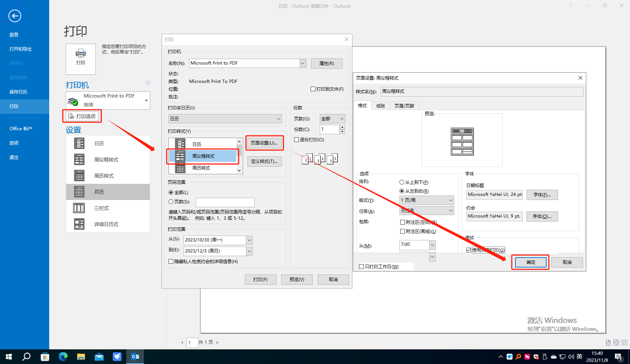
Task: Select the 从上到下(P) arrangement radio
Action: (402, 182)
